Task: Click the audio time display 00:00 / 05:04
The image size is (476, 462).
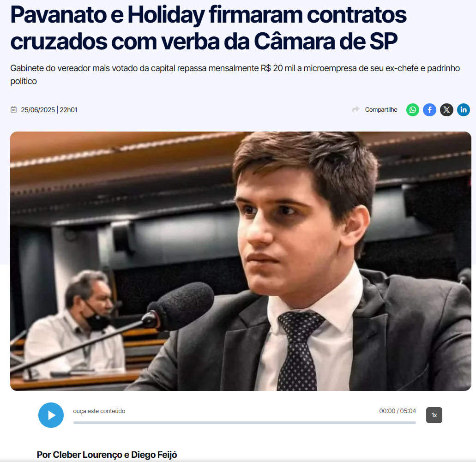Action: pyautogui.click(x=398, y=411)
